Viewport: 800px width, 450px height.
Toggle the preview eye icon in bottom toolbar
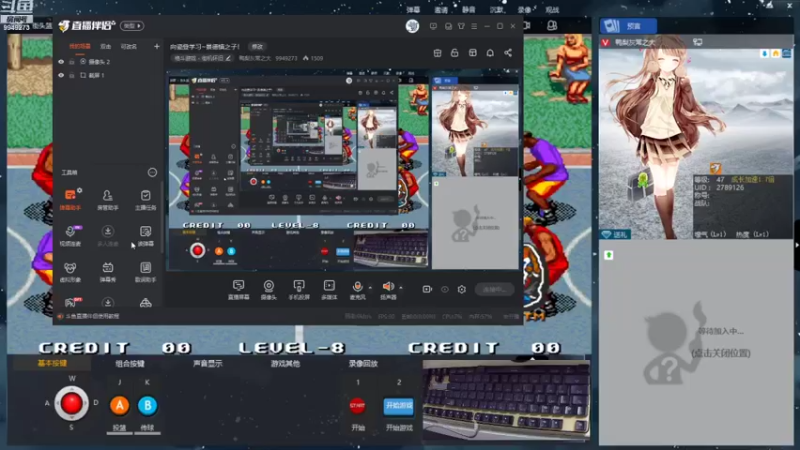click(445, 289)
